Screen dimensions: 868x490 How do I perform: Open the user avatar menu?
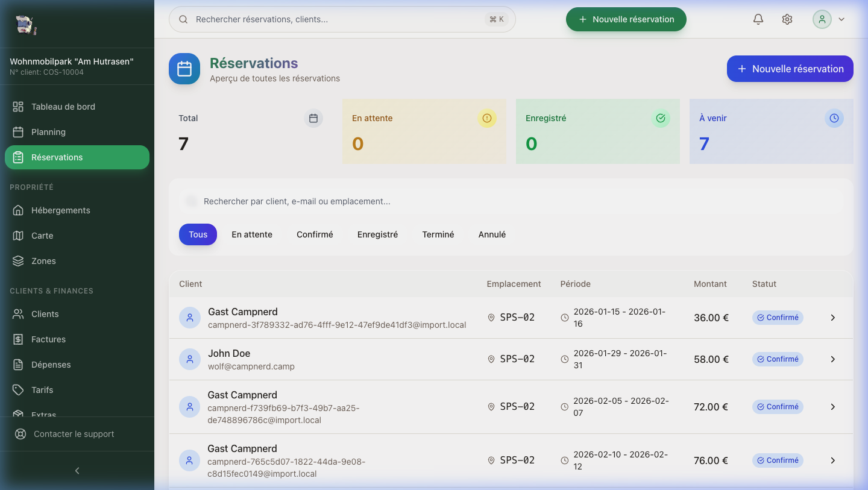pyautogui.click(x=829, y=19)
